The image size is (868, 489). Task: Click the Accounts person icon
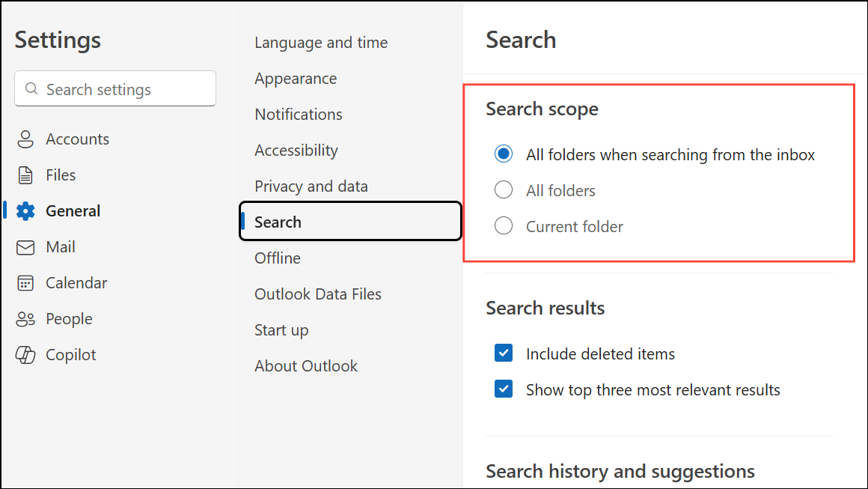tap(25, 139)
